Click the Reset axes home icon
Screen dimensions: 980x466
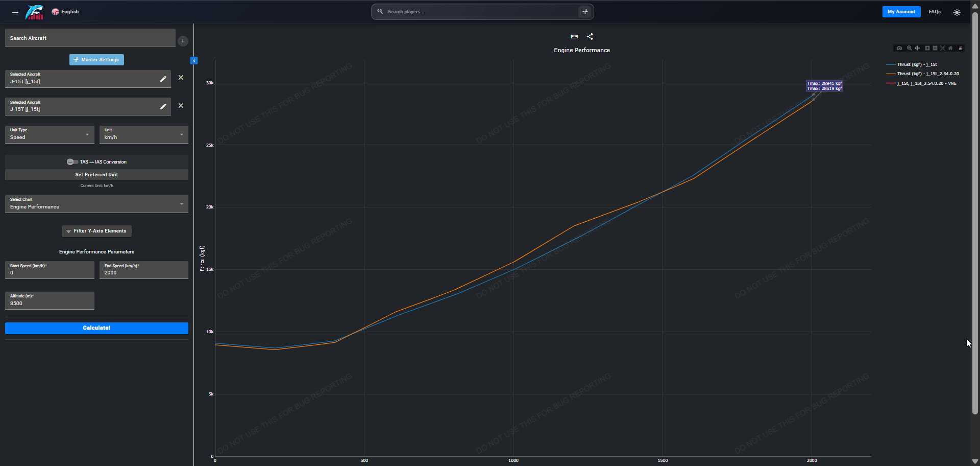point(950,48)
